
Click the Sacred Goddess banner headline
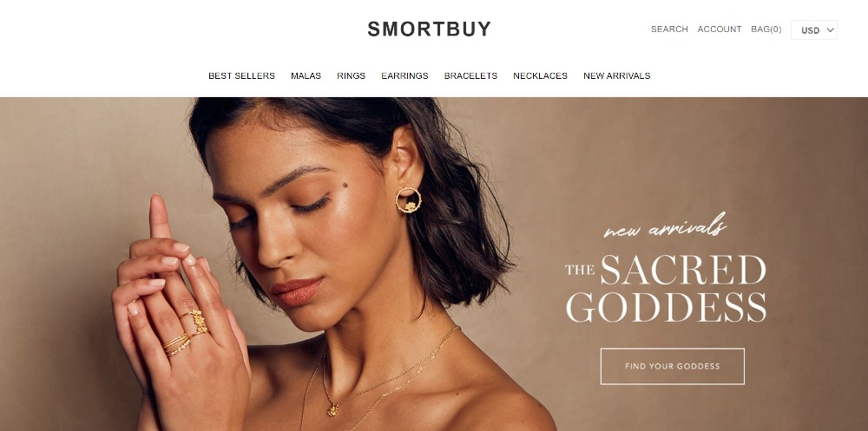pos(666,288)
